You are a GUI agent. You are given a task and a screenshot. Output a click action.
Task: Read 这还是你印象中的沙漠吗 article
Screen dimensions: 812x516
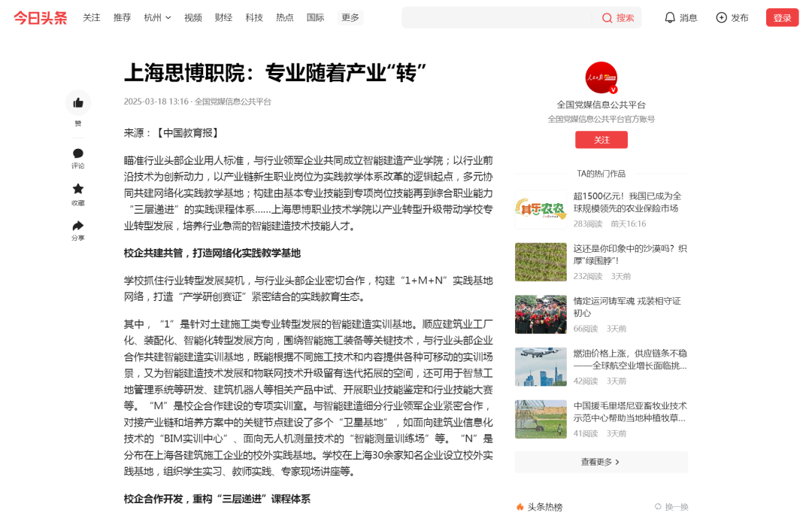pyautogui.click(x=630, y=254)
